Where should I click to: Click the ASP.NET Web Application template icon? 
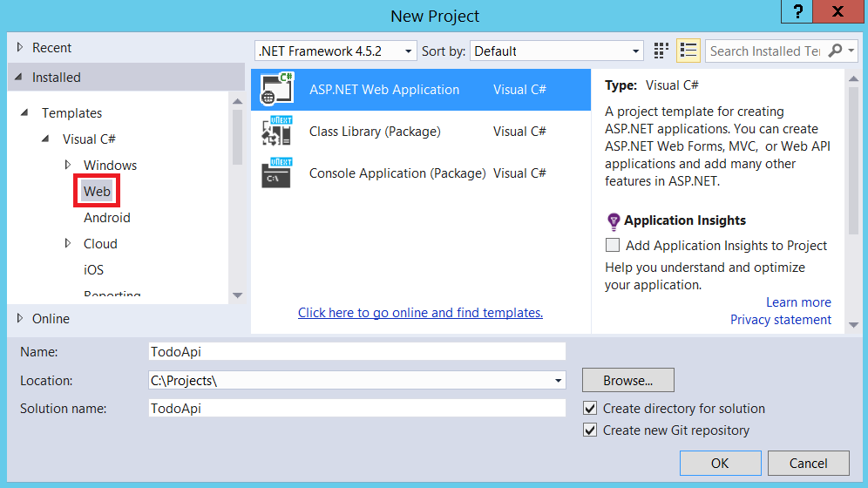[277, 89]
